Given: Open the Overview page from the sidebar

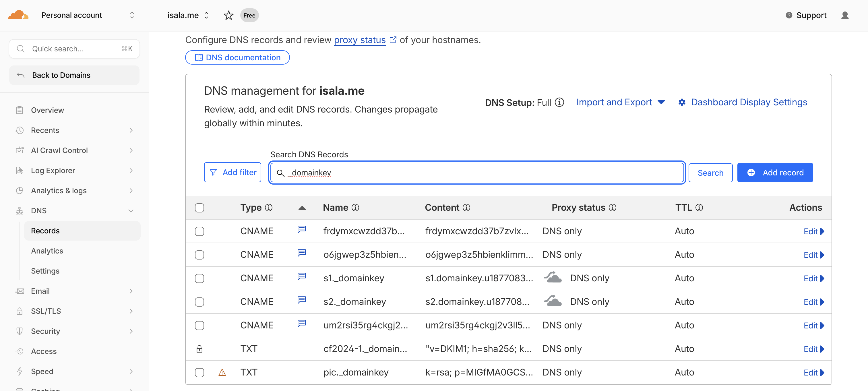Looking at the screenshot, I should point(47,110).
